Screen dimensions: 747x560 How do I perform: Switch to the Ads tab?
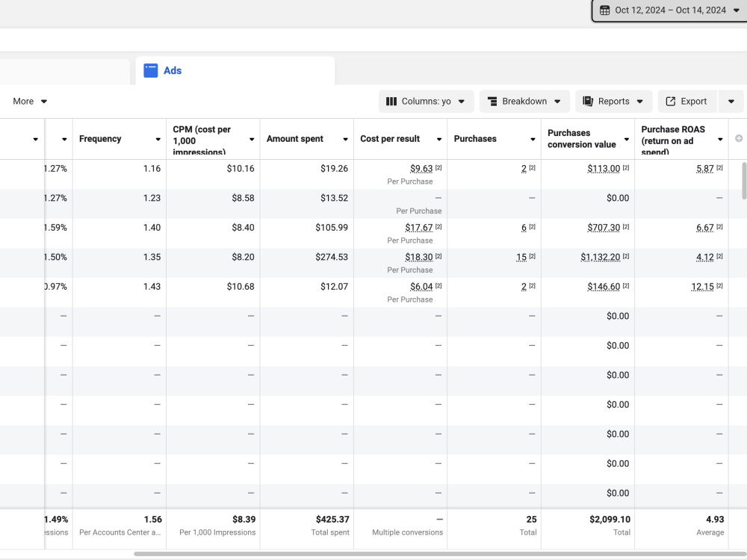click(x=235, y=70)
